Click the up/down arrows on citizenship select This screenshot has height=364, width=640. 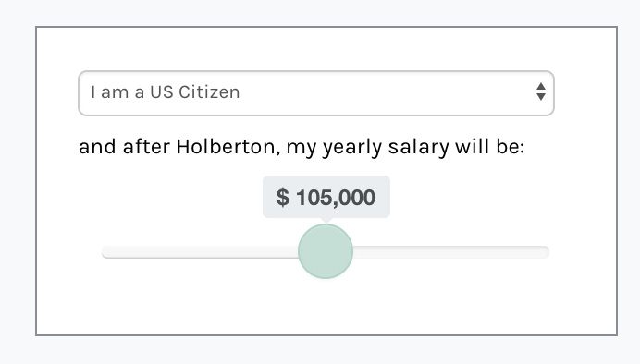click(x=541, y=91)
